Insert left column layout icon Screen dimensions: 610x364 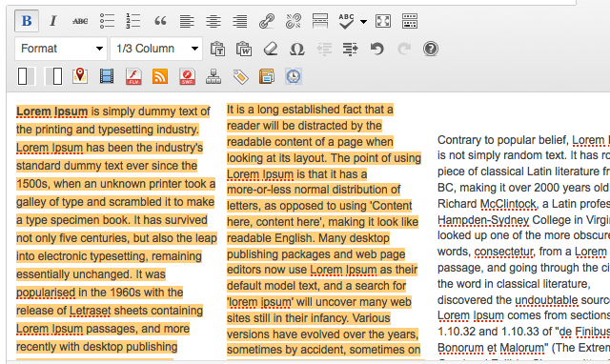[27, 76]
